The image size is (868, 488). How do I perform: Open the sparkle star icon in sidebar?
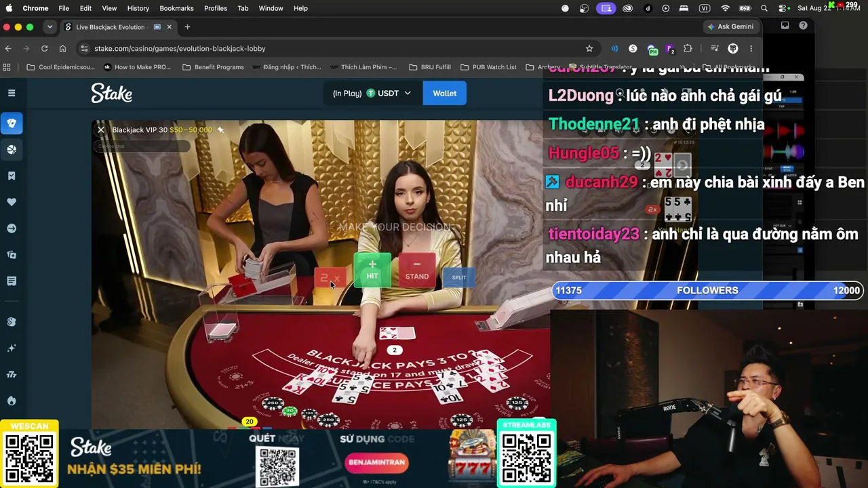(x=12, y=348)
